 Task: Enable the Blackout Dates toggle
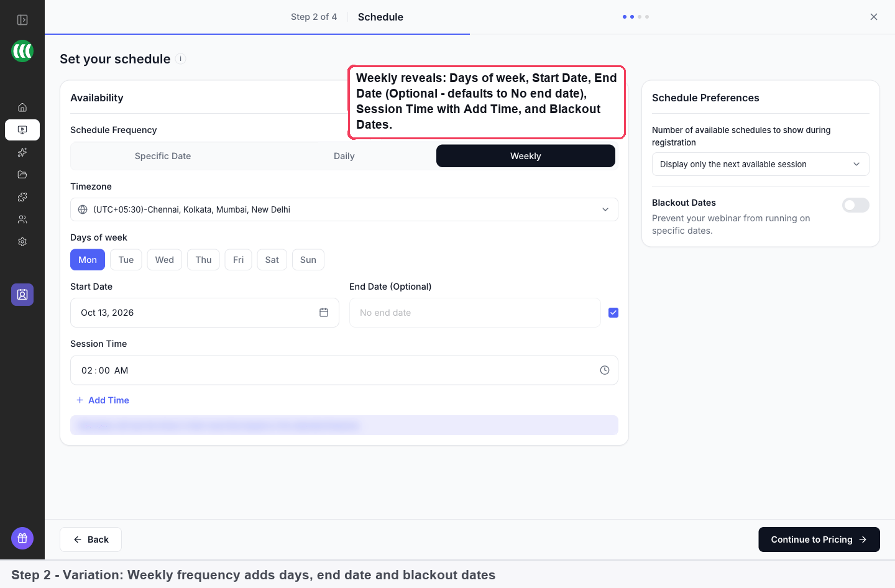coord(856,205)
